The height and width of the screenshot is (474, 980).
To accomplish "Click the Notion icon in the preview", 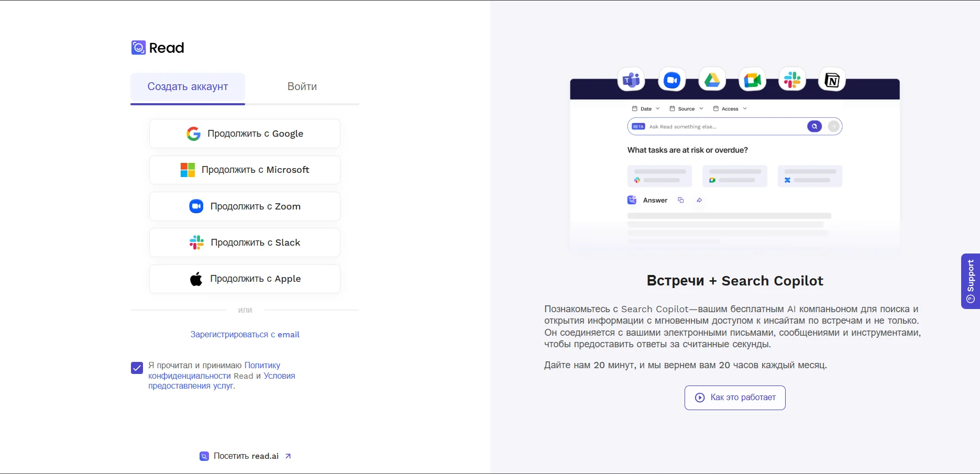I will [x=832, y=80].
